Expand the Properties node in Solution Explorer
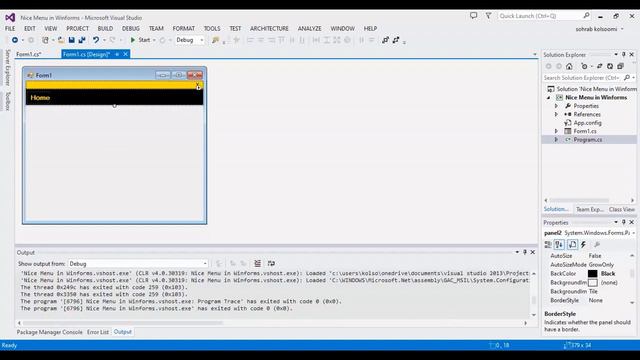This screenshot has width=640, height=360. (556, 106)
